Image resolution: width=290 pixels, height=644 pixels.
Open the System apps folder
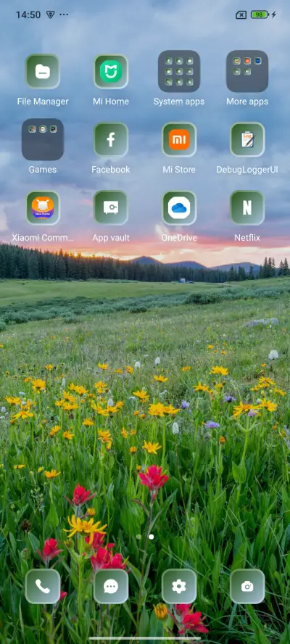pyautogui.click(x=179, y=72)
